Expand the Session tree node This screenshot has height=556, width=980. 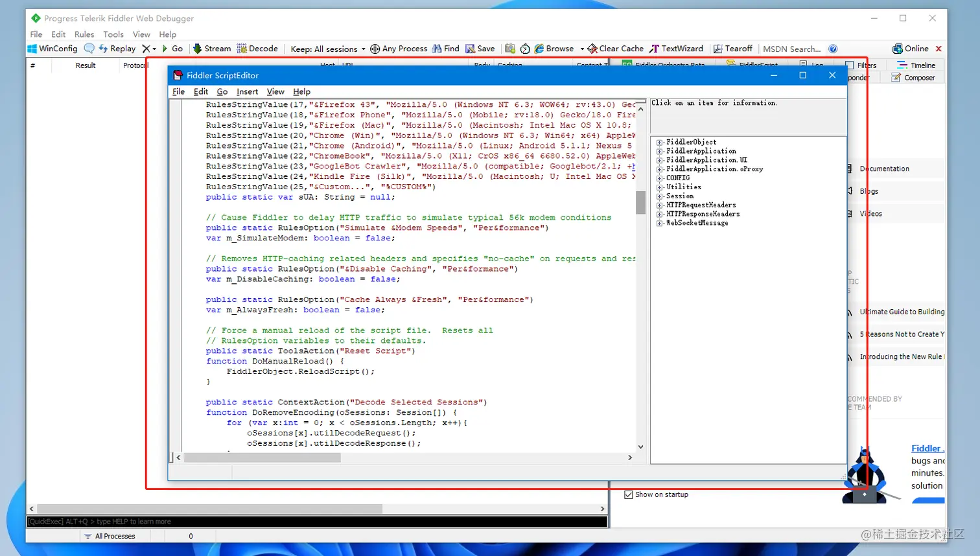659,196
